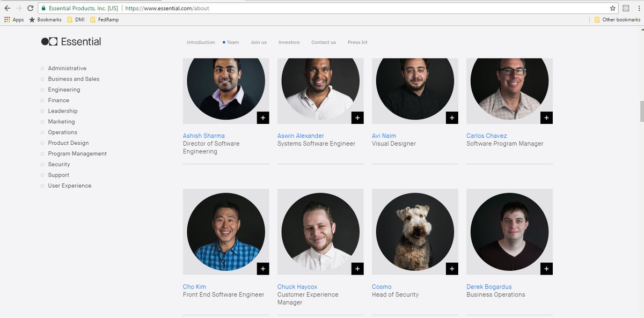Select the Business and Sales filter
644x318 pixels.
point(70,79)
